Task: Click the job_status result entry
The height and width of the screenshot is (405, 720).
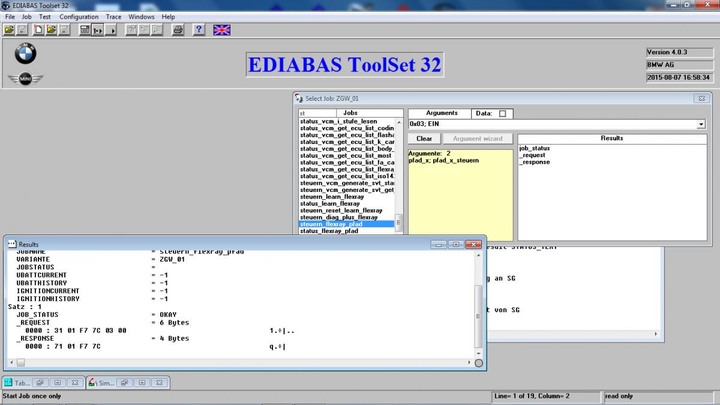Action: [x=534, y=148]
